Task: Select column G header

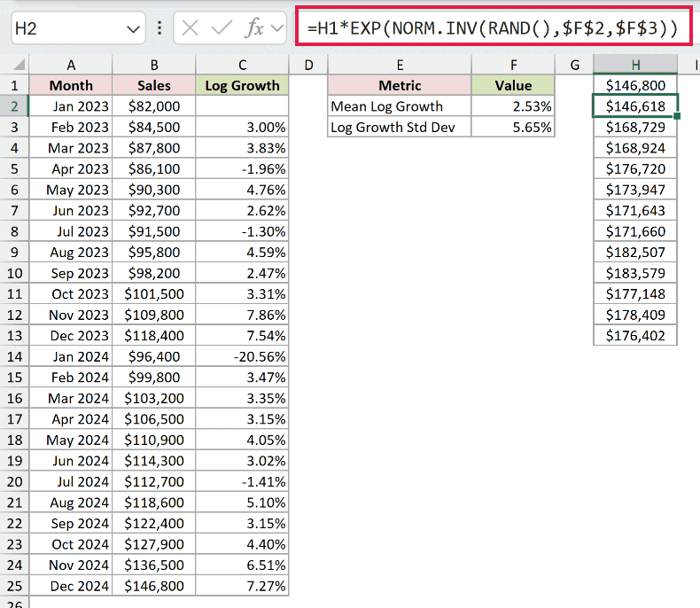Action: pyautogui.click(x=574, y=65)
